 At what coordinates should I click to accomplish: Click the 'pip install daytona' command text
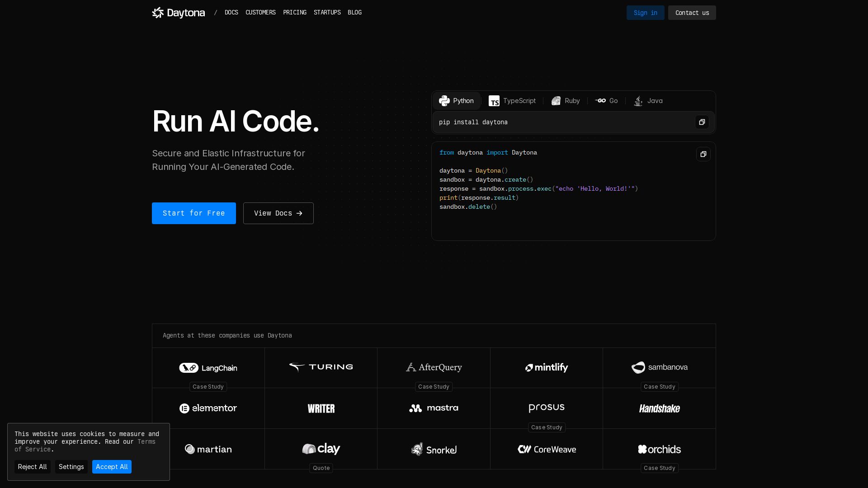pyautogui.click(x=473, y=122)
